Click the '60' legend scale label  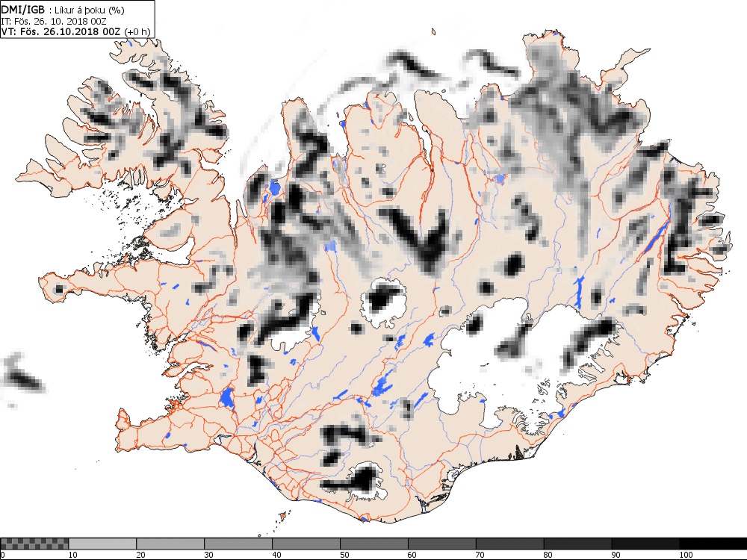[x=412, y=555]
